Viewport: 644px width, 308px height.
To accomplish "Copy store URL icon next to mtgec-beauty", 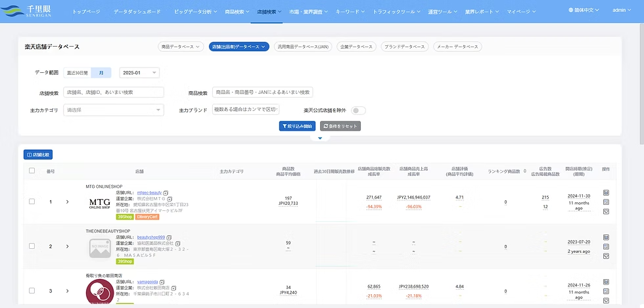I will coord(166,192).
